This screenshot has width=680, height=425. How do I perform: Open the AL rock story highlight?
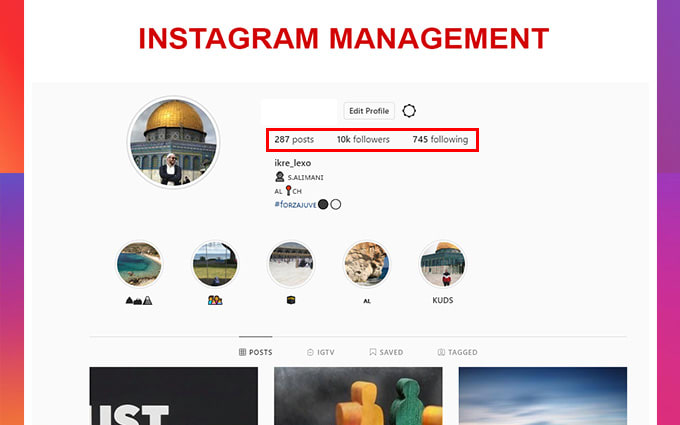[367, 264]
